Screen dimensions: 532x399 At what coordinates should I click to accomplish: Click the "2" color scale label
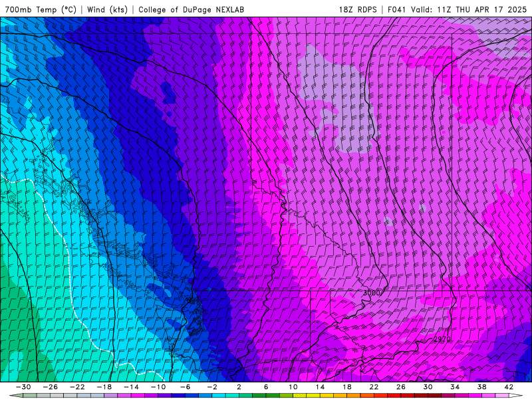(239, 387)
